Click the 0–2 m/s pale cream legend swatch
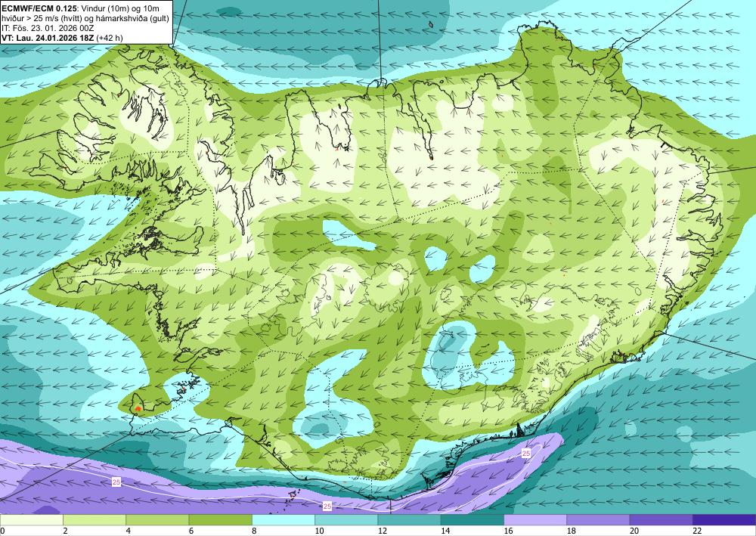The height and width of the screenshot is (536, 756). (x=31, y=520)
